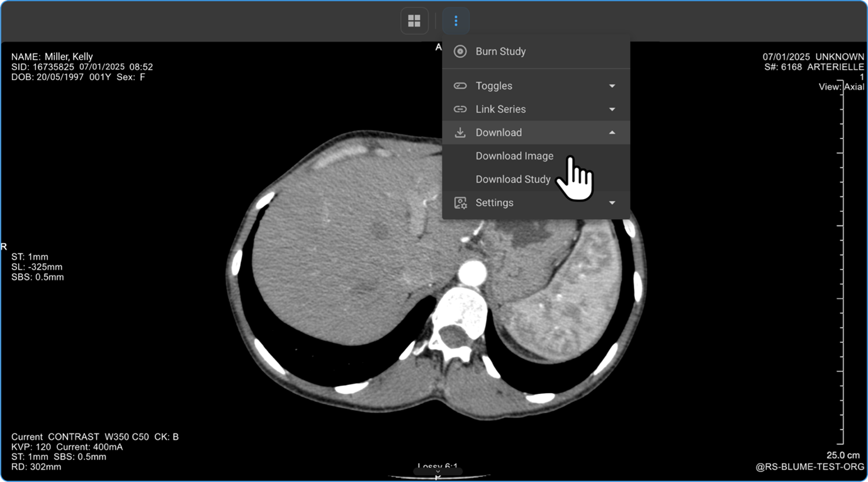Select the Settings menu label

click(x=495, y=203)
